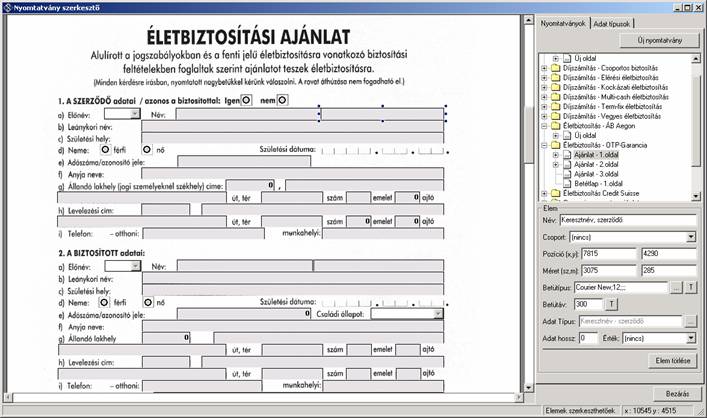Screen dimensions: 707x418
Task: Click the horizontal scrollbar's left arrow
Action: click(8, 397)
